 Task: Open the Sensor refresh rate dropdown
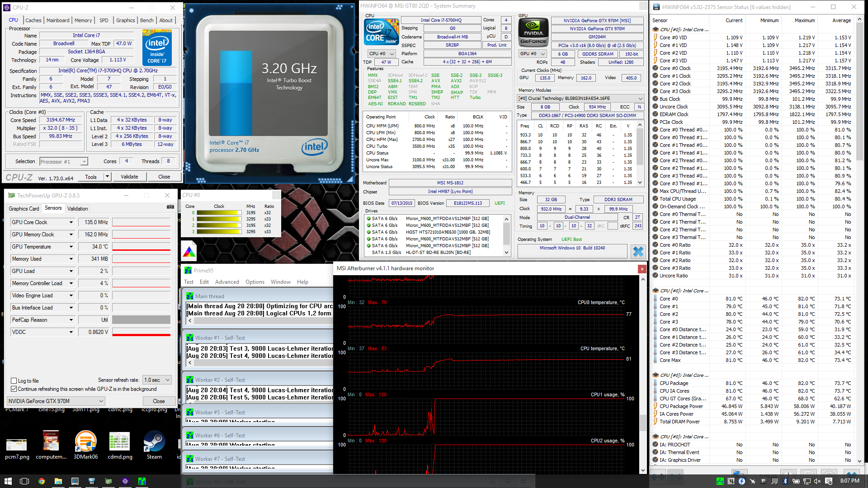(157, 380)
